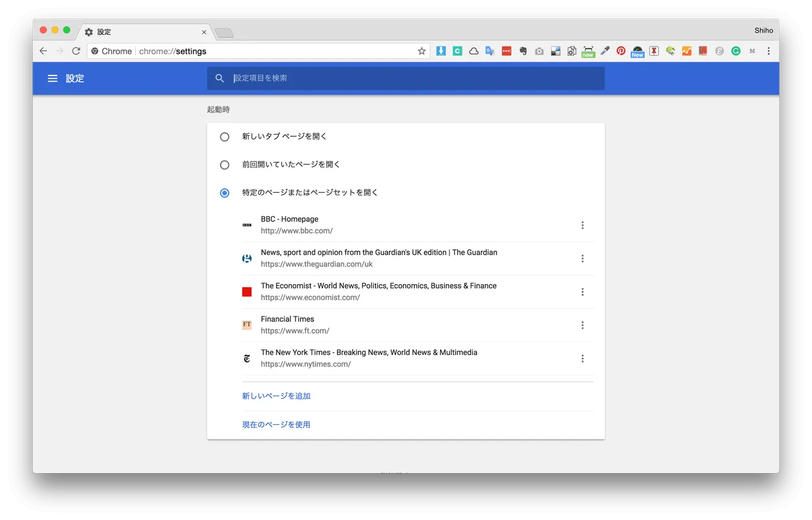812x520 pixels.
Task: Open the green Grammarly G extension
Action: (736, 51)
